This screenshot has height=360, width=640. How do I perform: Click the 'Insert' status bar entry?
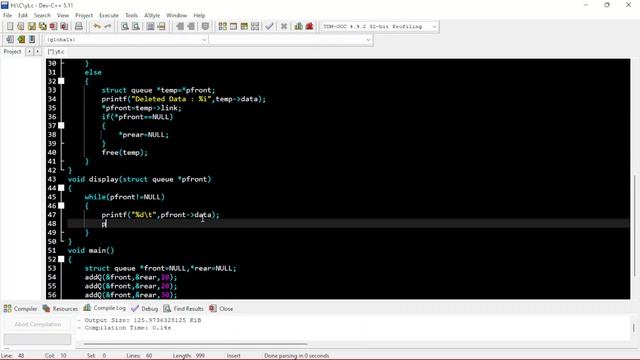click(233, 356)
